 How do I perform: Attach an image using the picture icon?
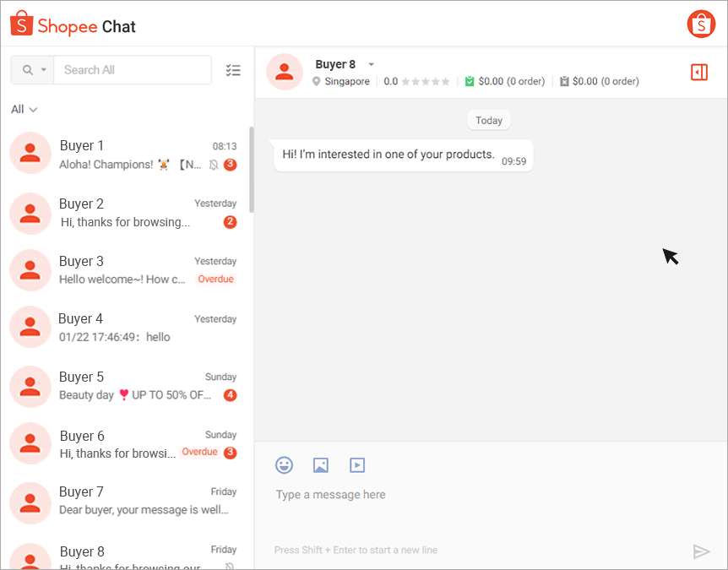(320, 464)
